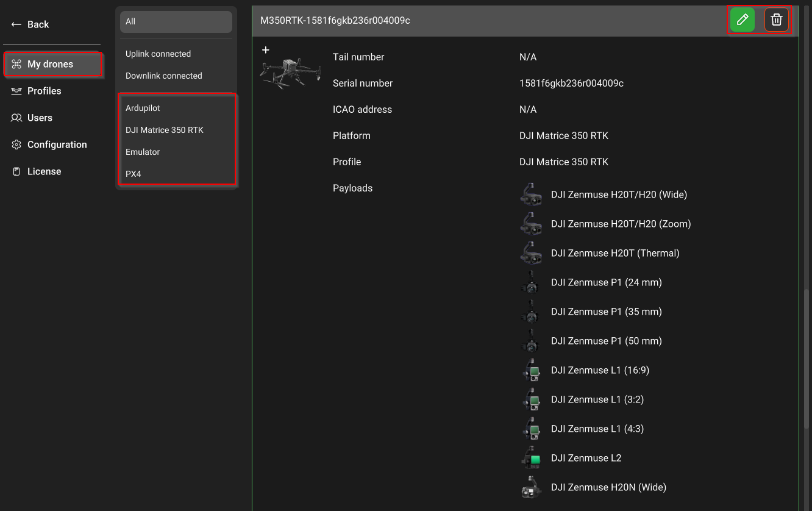Click the Zenmuse L1 (3:2) payload icon

tap(531, 399)
